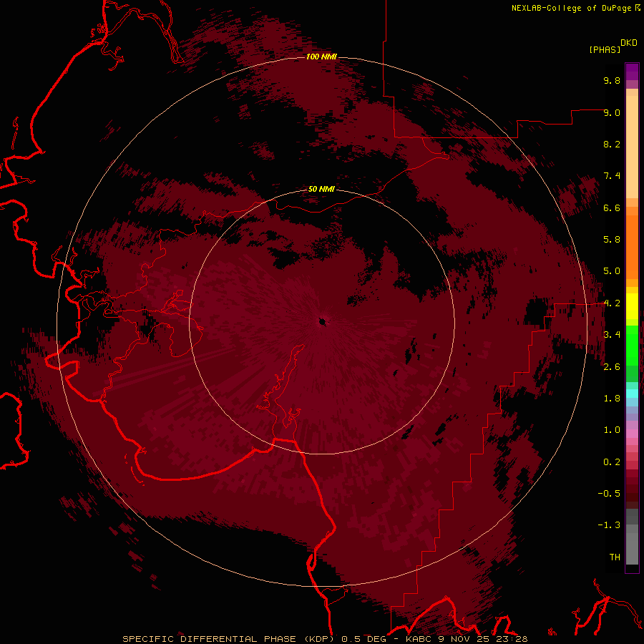This screenshot has width=644, height=644.
Task: Select the 4.2 scale value
Action: 612,303
